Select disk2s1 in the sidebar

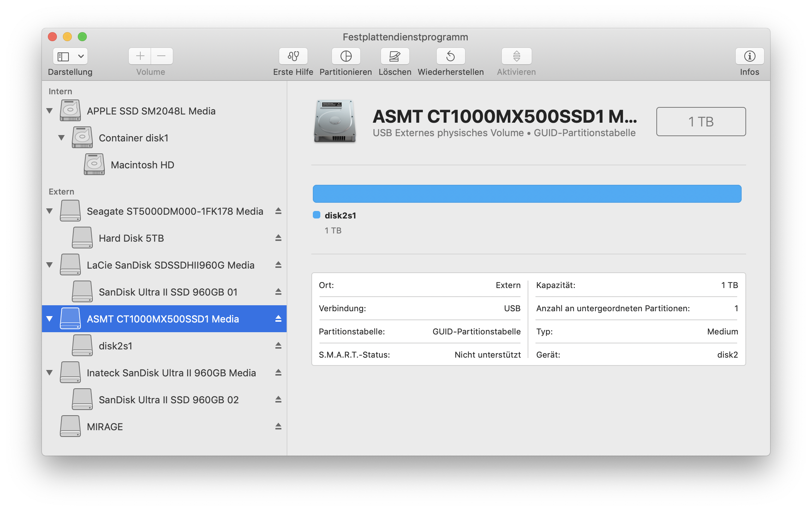pos(164,346)
